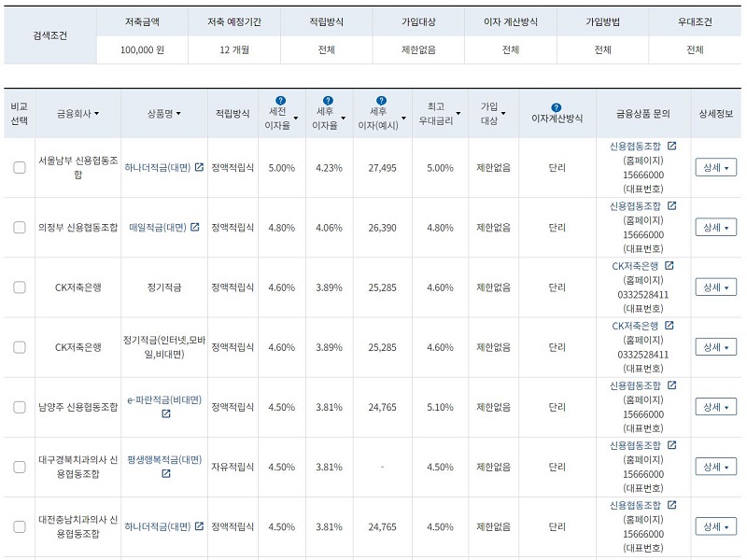Select the 100,000 원 저축금액 value
The height and width of the screenshot is (560, 747).
pos(142,49)
